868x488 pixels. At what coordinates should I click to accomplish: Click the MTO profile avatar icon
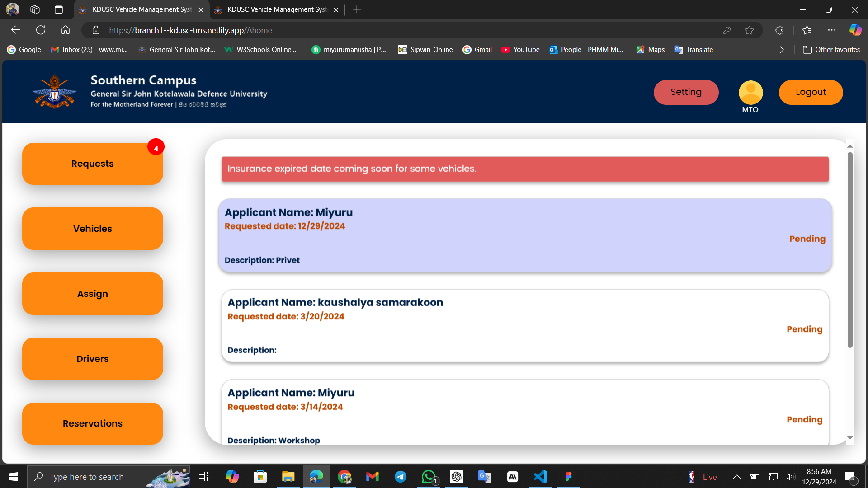point(750,92)
